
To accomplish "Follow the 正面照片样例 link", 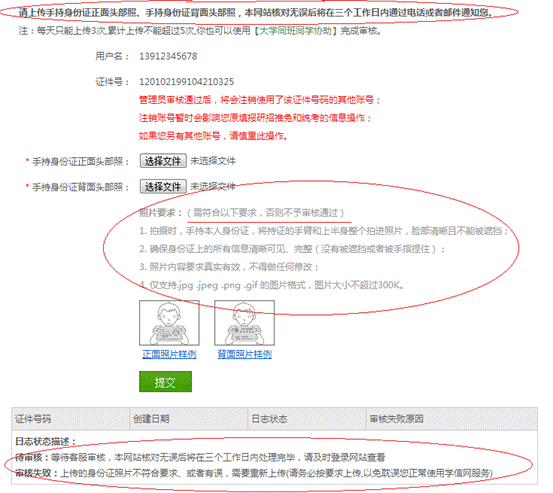I will (x=169, y=354).
